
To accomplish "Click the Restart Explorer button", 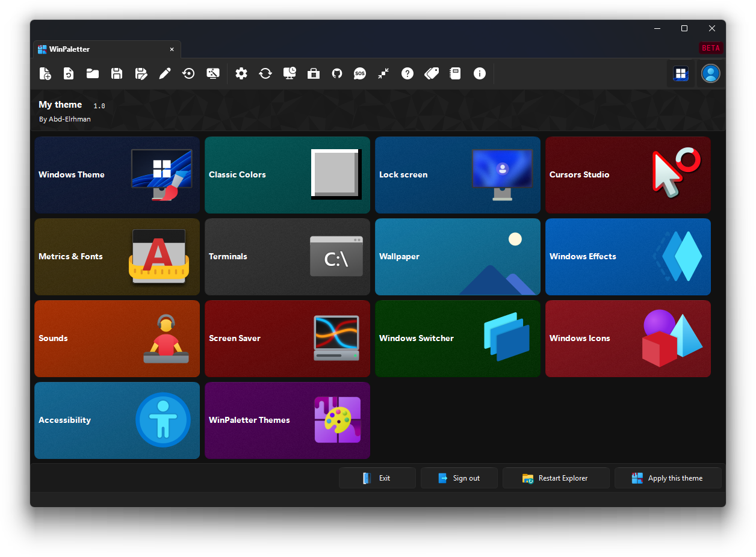I will (x=556, y=478).
